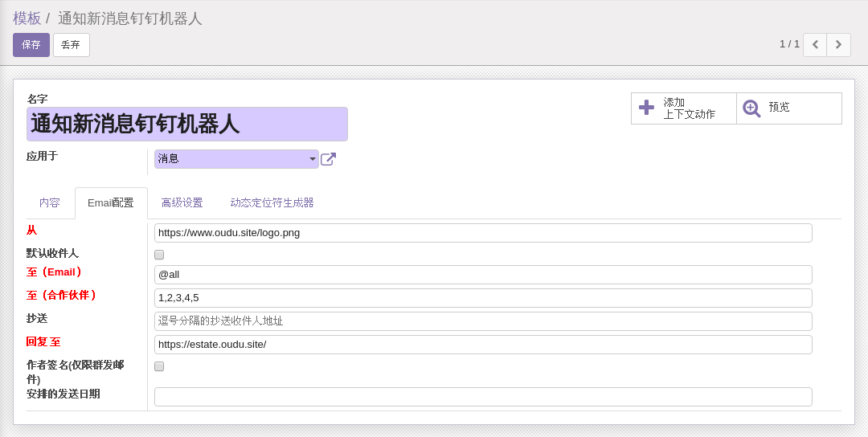Click the 至（合作伙伴） label
Screen dimensions: 868x437
pos(61,296)
